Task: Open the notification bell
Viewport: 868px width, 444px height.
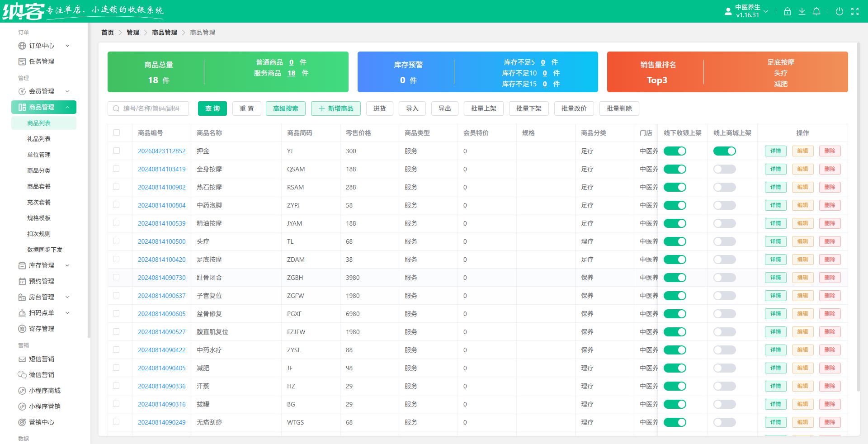Action: 816,12
